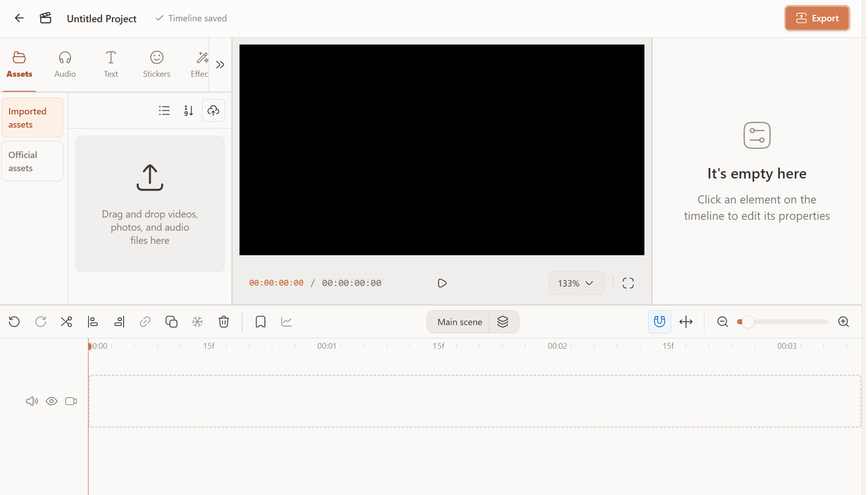
Task: Fit timeline to width
Action: [x=686, y=322]
